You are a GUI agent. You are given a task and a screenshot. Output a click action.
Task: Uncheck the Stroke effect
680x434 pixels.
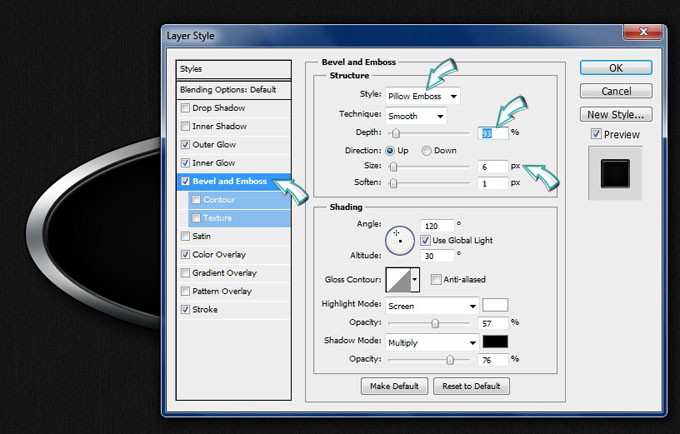[x=185, y=310]
